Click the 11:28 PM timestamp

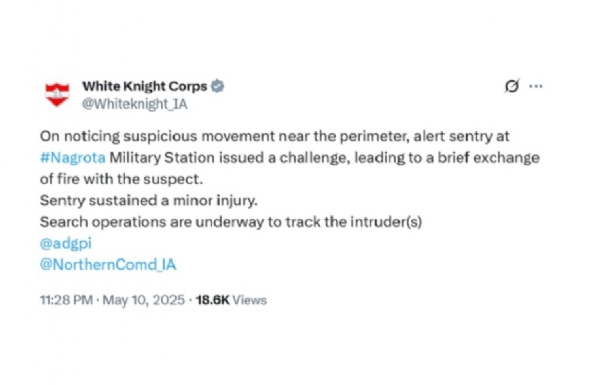tap(67, 300)
